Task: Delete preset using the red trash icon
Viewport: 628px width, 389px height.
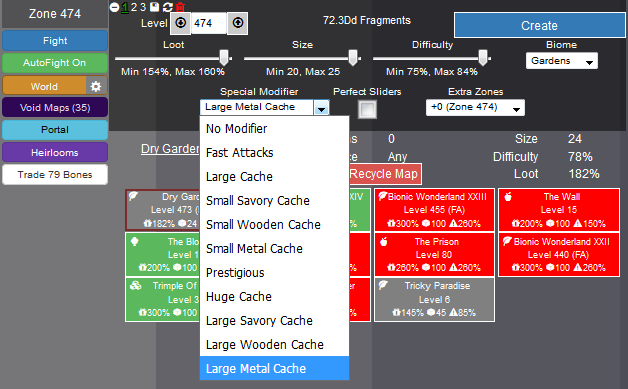Action: tap(180, 7)
